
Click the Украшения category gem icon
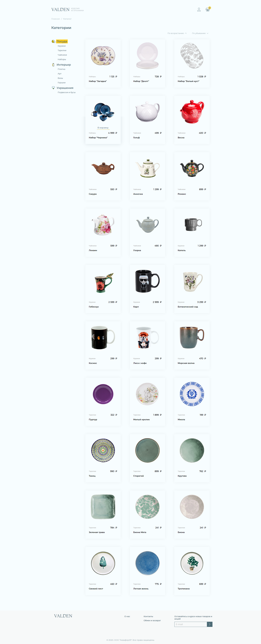click(53, 88)
